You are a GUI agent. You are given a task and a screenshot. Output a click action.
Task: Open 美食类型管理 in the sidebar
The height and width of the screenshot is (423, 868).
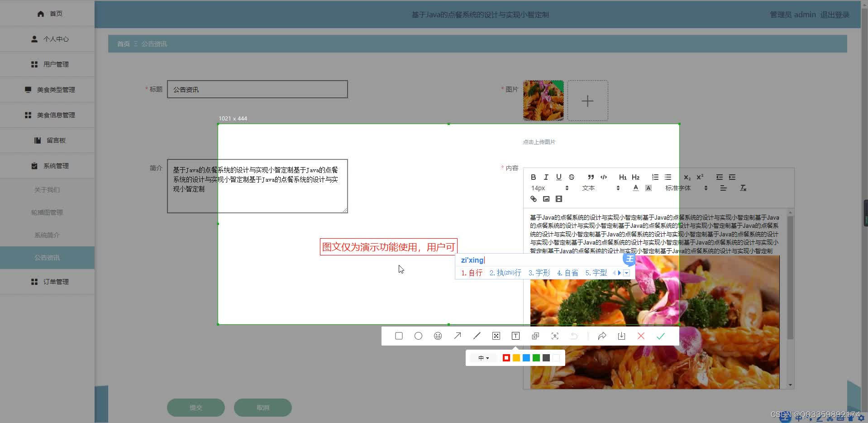point(47,90)
